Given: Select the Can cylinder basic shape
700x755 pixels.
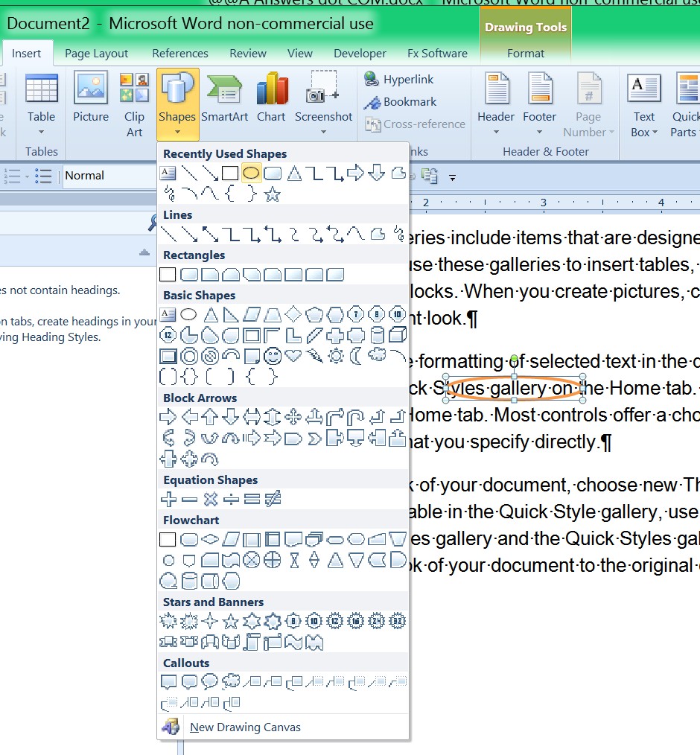Looking at the screenshot, I should point(377,335).
